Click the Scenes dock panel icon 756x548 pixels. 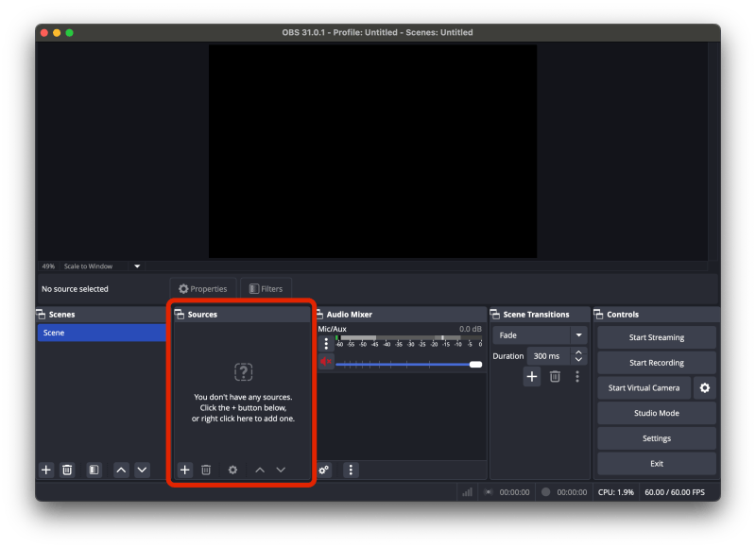pyautogui.click(x=42, y=315)
